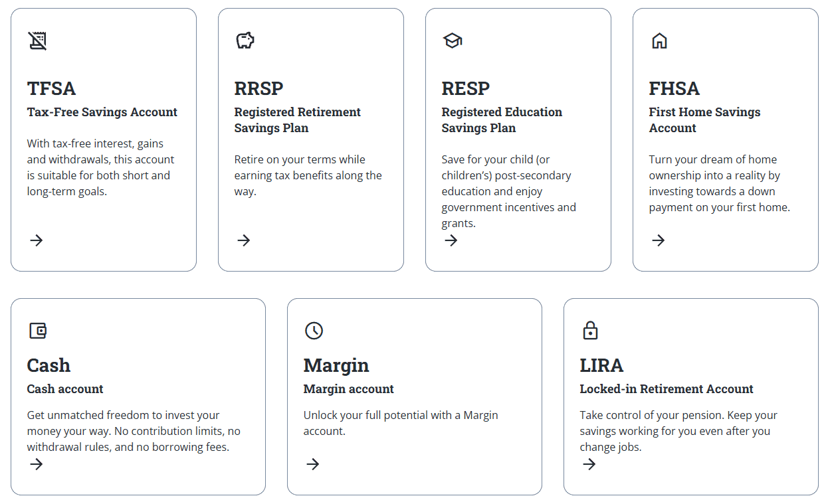Select the TFSA heading text

[x=51, y=88]
